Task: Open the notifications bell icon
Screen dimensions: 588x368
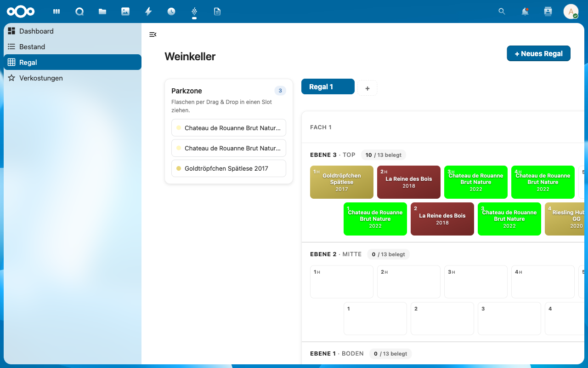Action: pos(525,11)
